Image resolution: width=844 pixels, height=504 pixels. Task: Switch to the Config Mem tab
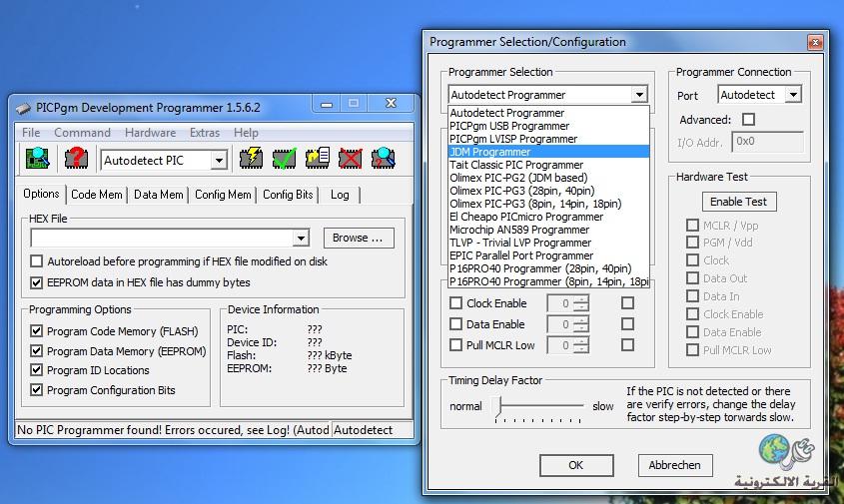223,195
